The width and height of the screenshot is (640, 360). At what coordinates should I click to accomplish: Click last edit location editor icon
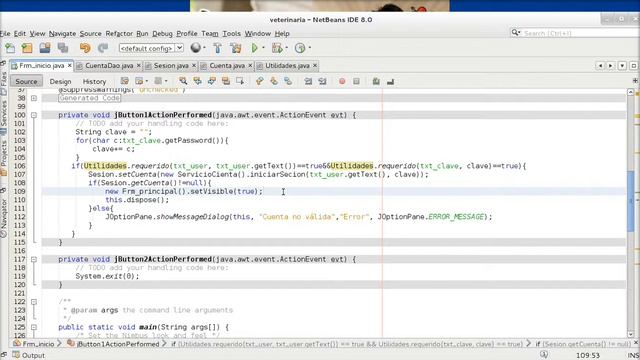tap(124, 81)
